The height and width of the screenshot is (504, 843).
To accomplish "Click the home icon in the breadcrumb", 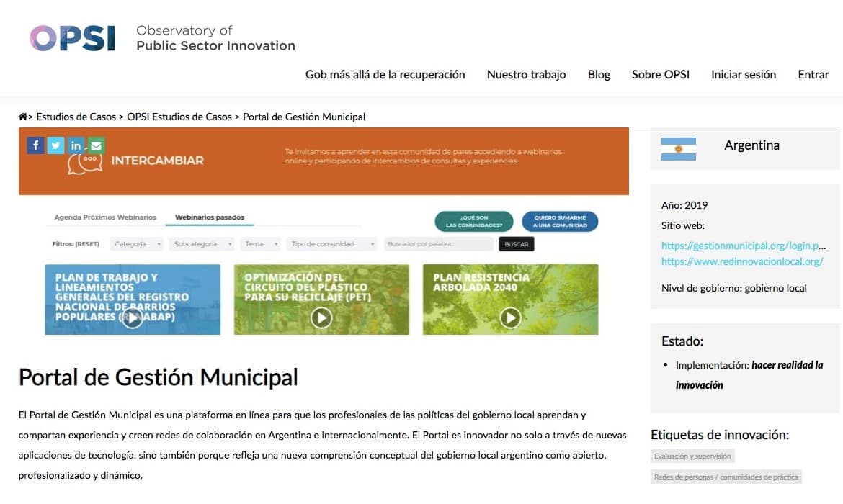I will click(22, 116).
